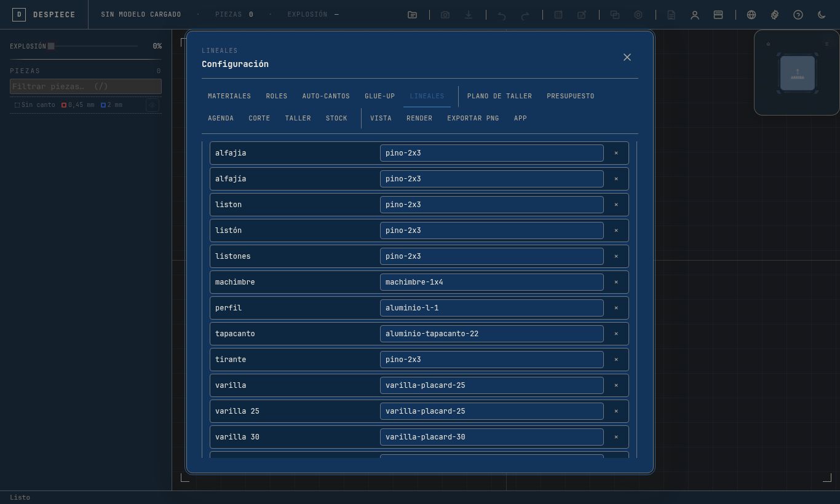Open the Stock tab
The width and height of the screenshot is (840, 504).
(x=336, y=119)
